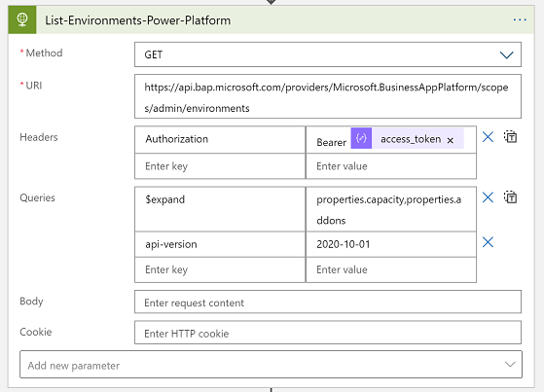This screenshot has height=392, width=544.
Task: Switch Headers to text mode
Action: pos(510,137)
